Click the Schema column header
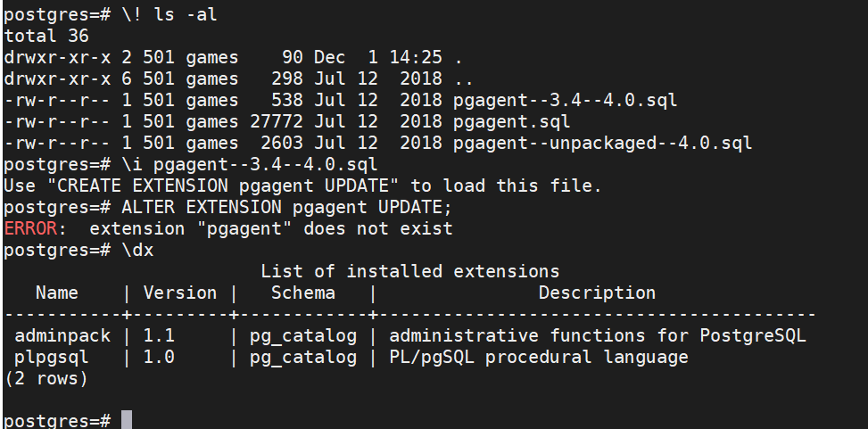The width and height of the screenshot is (868, 429). click(x=303, y=293)
